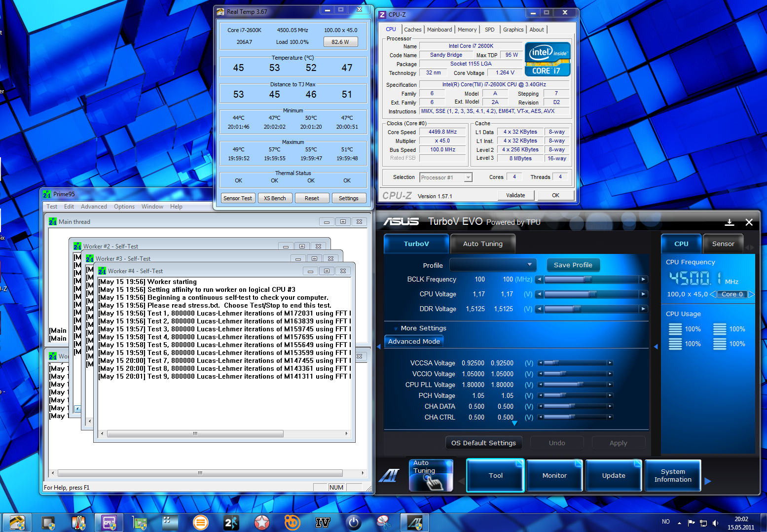Switch to the Memory tab in CPU-Z

click(x=467, y=30)
